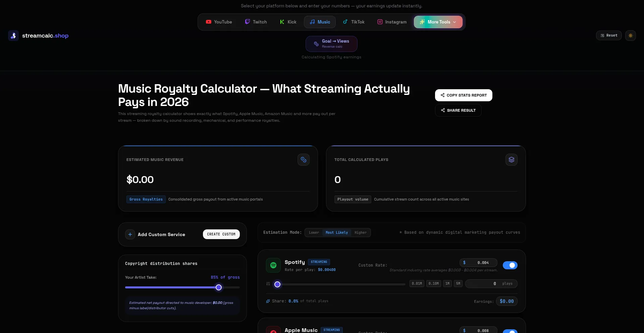Click the 85% of gross value
The image size is (644, 333).
[225, 277]
